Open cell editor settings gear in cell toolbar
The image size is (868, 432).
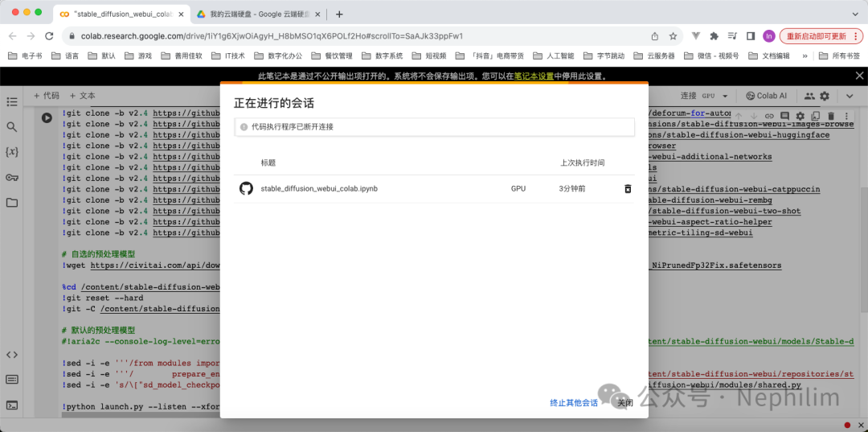pyautogui.click(x=800, y=116)
